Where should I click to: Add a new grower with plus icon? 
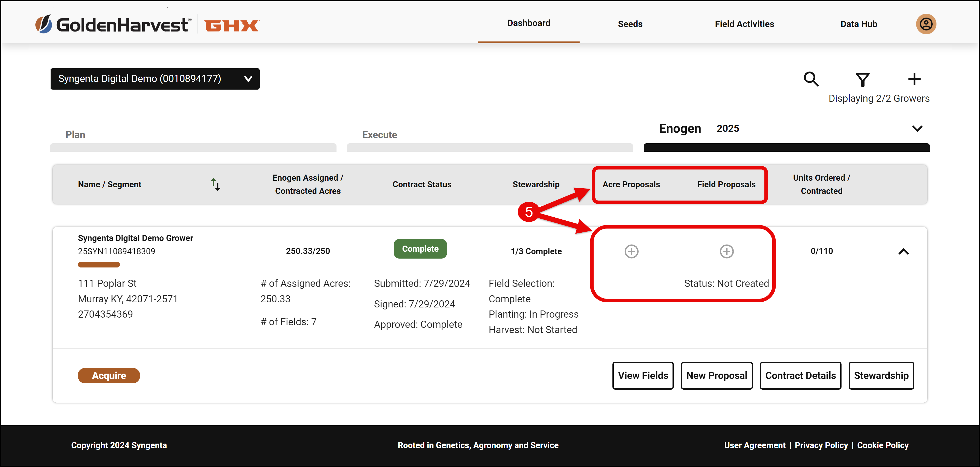coord(914,79)
